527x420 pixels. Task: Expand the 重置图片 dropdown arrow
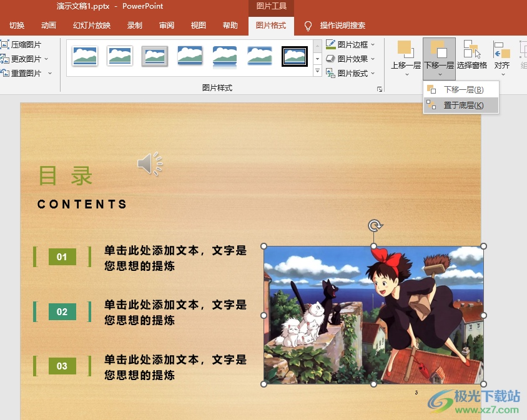click(x=50, y=73)
